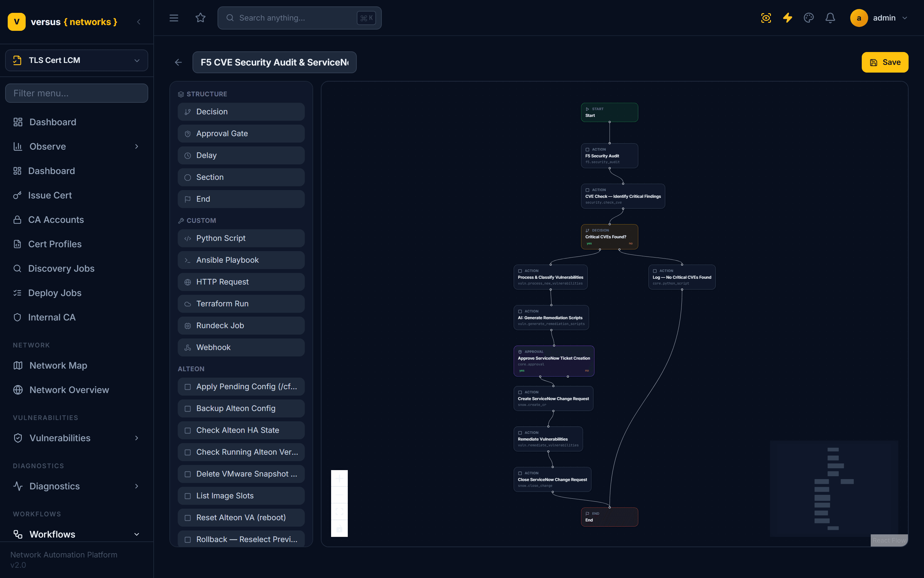Collapse the Workflows menu
This screenshot has height=578, width=924.
point(76,534)
